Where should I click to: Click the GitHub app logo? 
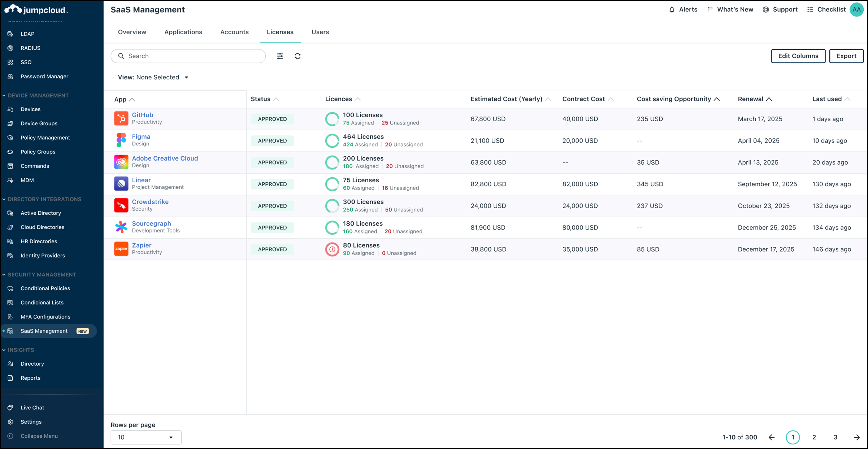click(x=121, y=118)
